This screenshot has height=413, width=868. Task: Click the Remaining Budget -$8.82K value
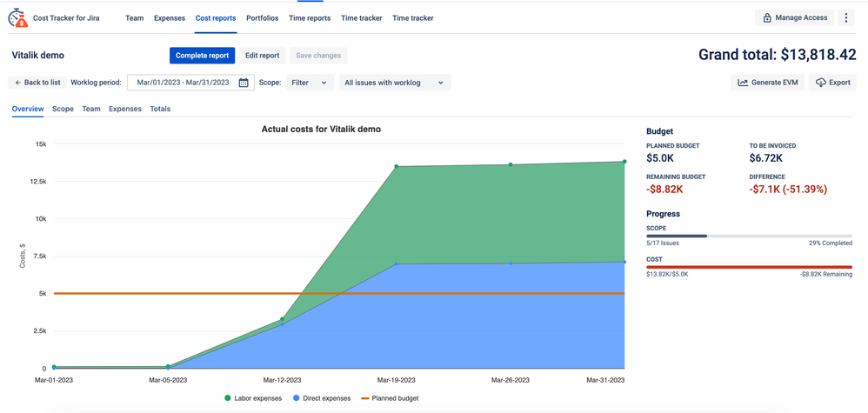[666, 189]
